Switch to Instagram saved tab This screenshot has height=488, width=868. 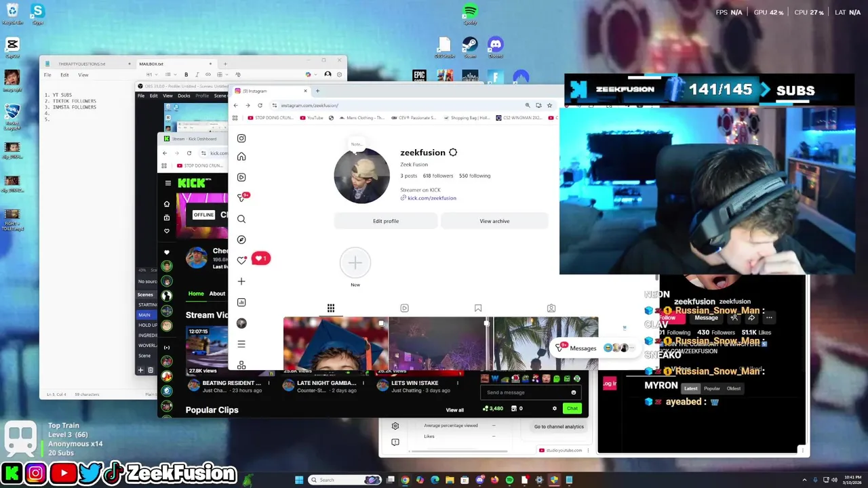coord(478,308)
